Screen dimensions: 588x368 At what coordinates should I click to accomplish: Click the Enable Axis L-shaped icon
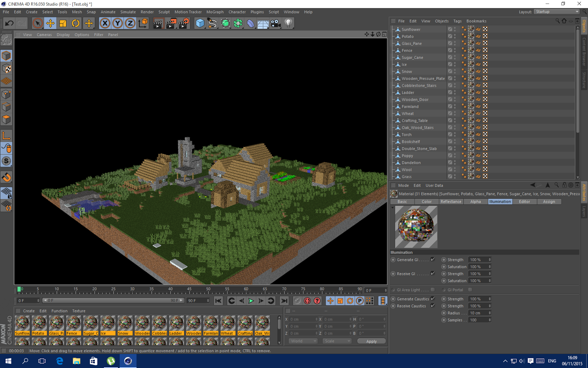pyautogui.click(x=6, y=135)
